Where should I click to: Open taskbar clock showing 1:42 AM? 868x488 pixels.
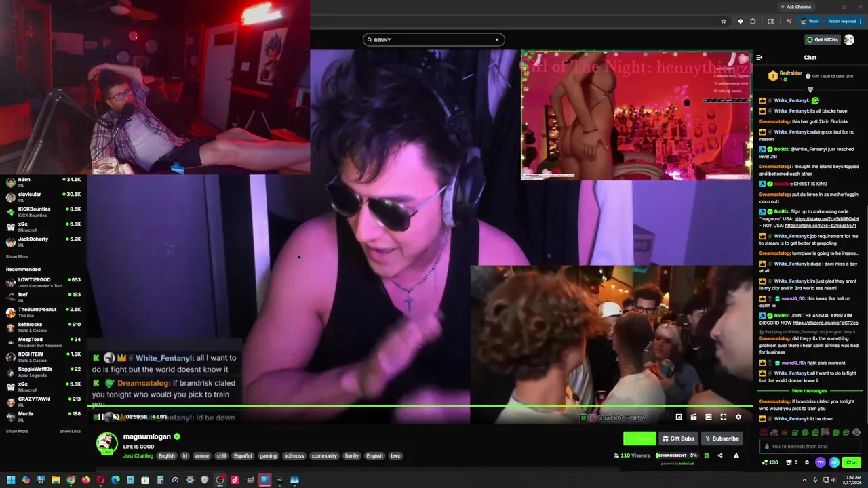coord(852,480)
